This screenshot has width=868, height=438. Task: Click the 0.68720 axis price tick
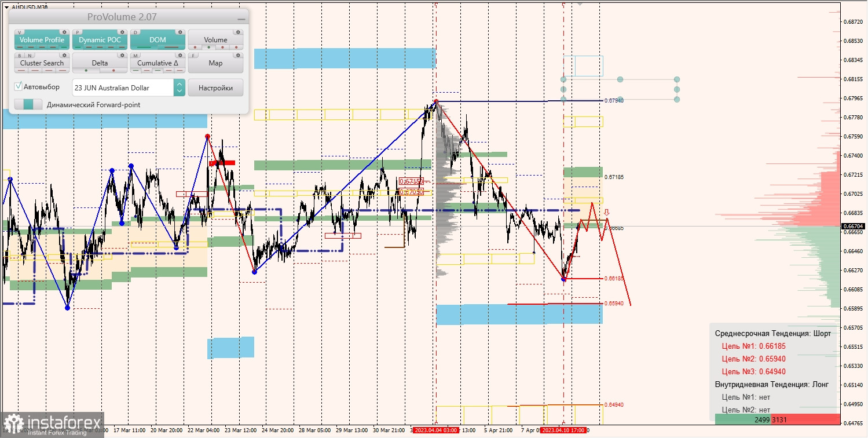(x=852, y=22)
